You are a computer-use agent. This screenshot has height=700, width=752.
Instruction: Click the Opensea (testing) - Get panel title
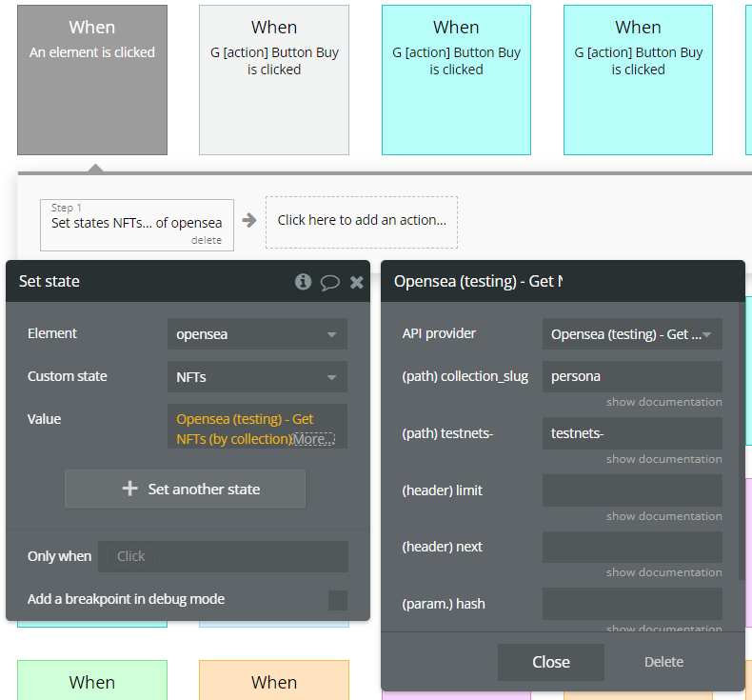478,281
